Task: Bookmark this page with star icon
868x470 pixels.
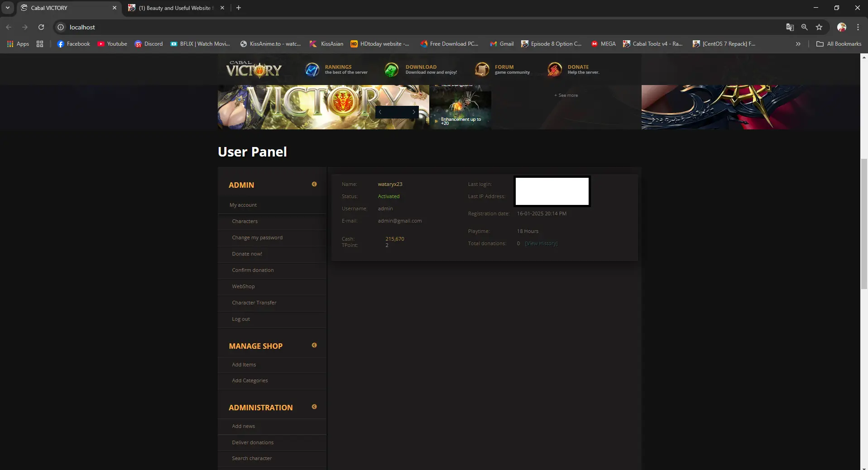Action: [819, 27]
